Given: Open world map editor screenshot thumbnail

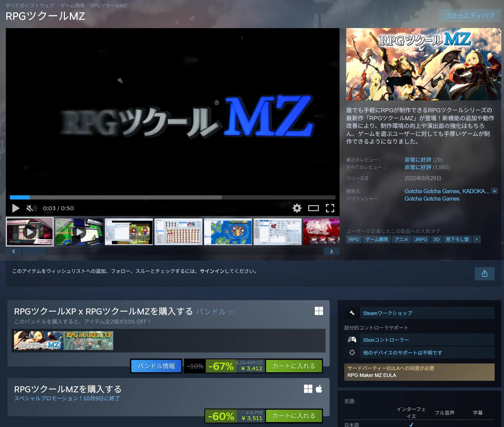Looking at the screenshot, I should tap(228, 232).
